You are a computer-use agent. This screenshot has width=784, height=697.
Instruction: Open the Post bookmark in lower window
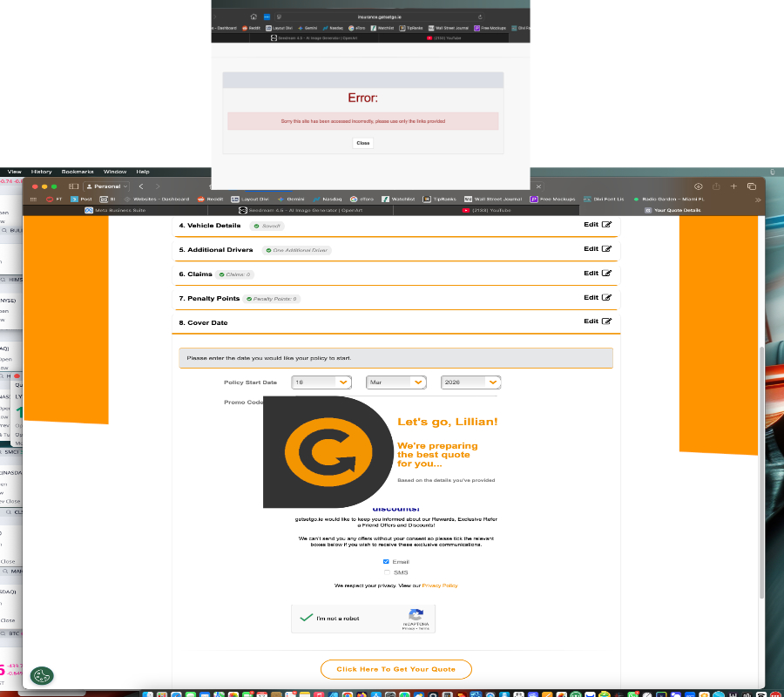[x=82, y=199]
